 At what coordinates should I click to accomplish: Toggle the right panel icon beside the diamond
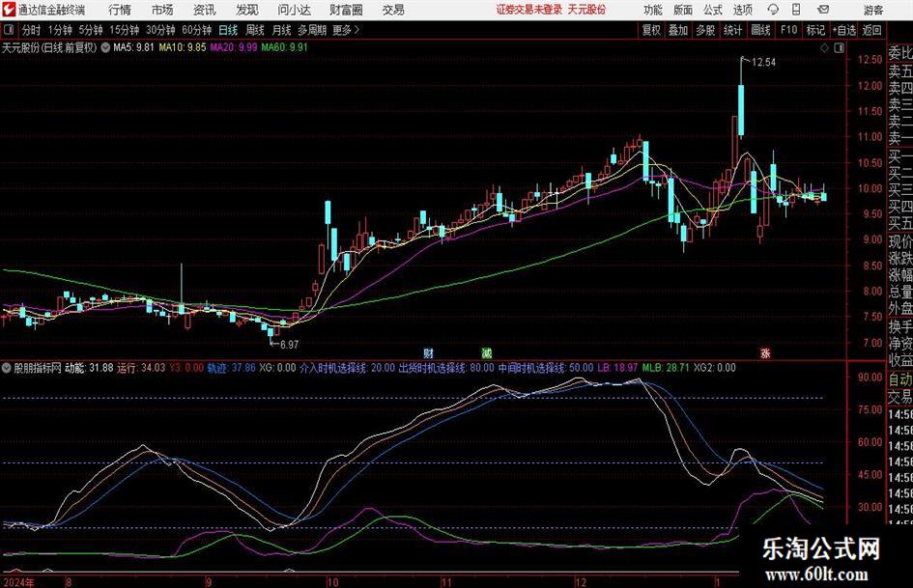839,48
